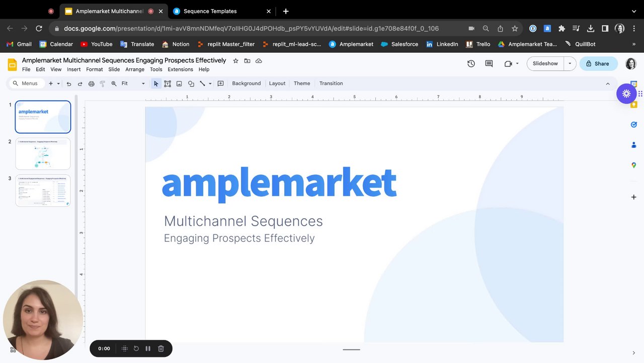This screenshot has width=644, height=363.
Task: Expand the Line tool dropdown arrow
Action: click(x=210, y=83)
